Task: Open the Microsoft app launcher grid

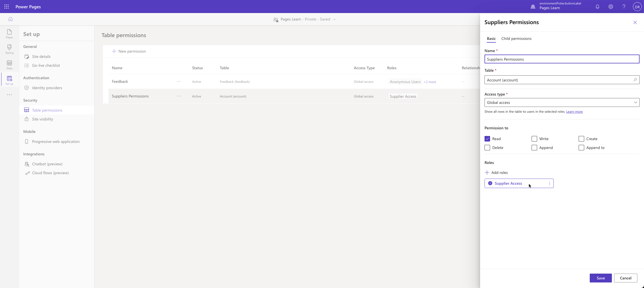Action: (6, 6)
